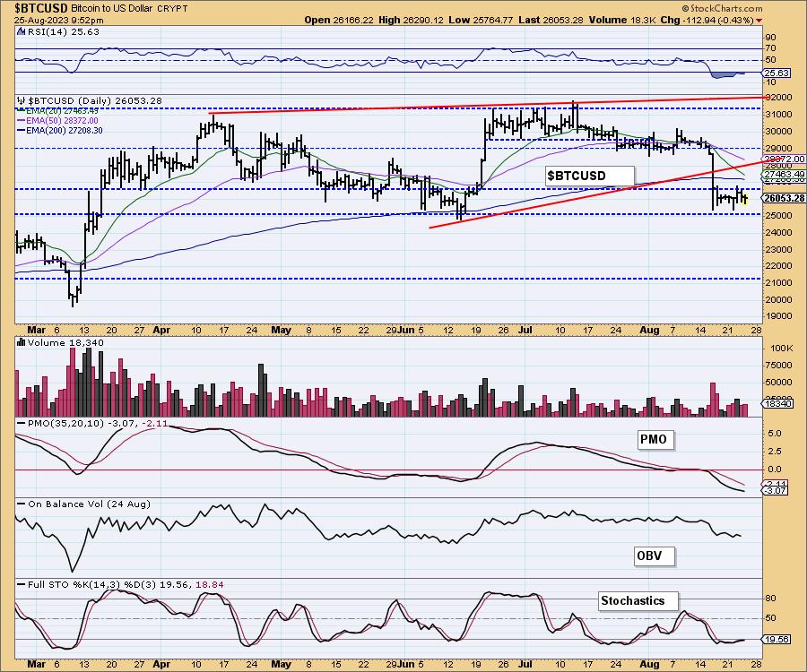Click the May label on bottom time axis
The height and width of the screenshot is (672, 807).
click(x=281, y=664)
